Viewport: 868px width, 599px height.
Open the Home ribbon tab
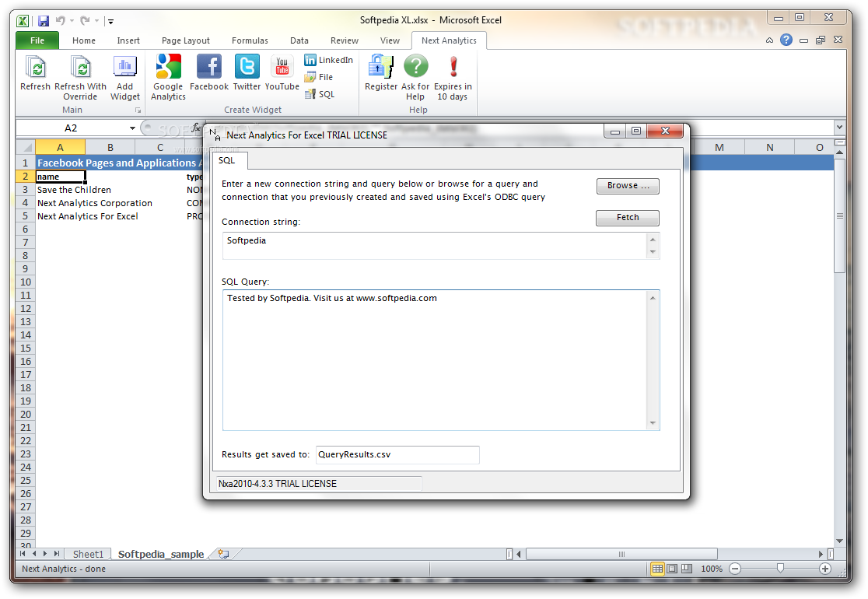tap(83, 40)
